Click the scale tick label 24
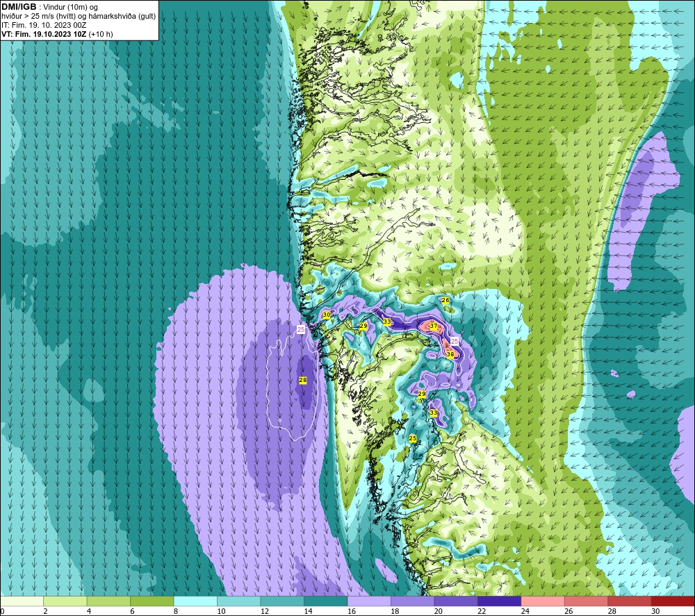 coord(525,611)
